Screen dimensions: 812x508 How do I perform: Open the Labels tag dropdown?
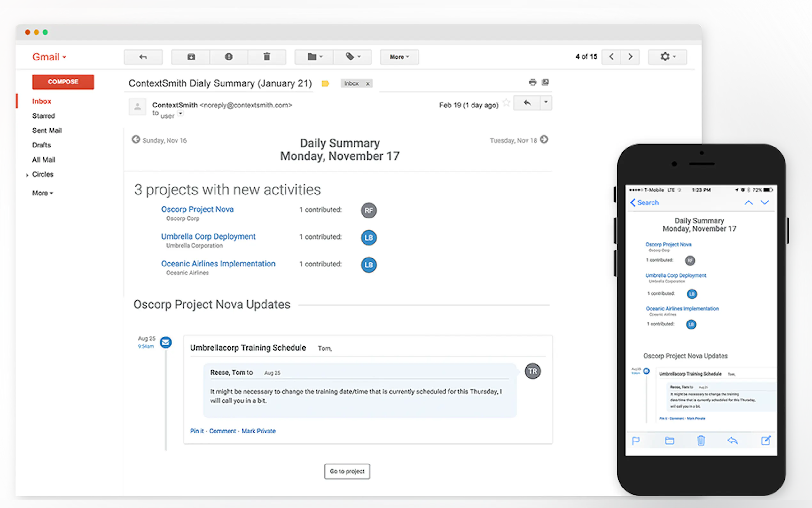pyautogui.click(x=353, y=57)
